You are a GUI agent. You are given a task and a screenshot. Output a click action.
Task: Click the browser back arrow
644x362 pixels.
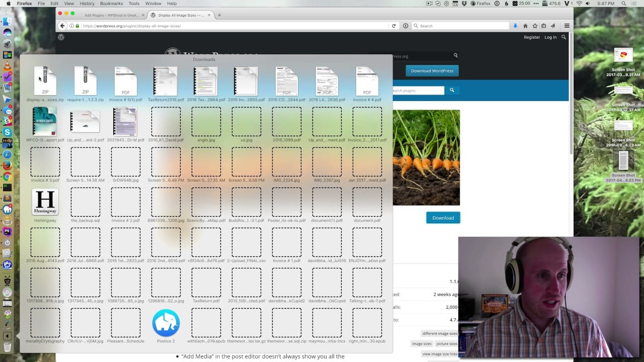pos(62,26)
